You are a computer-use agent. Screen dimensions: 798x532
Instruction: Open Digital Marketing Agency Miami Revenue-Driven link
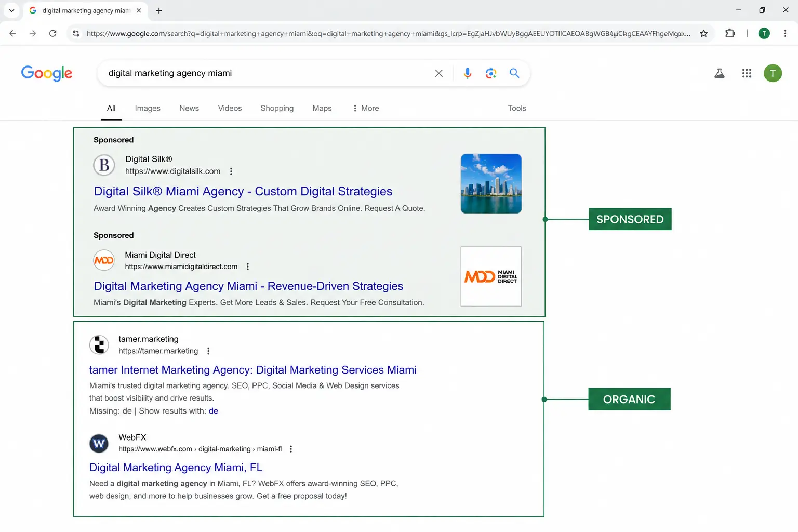point(248,286)
